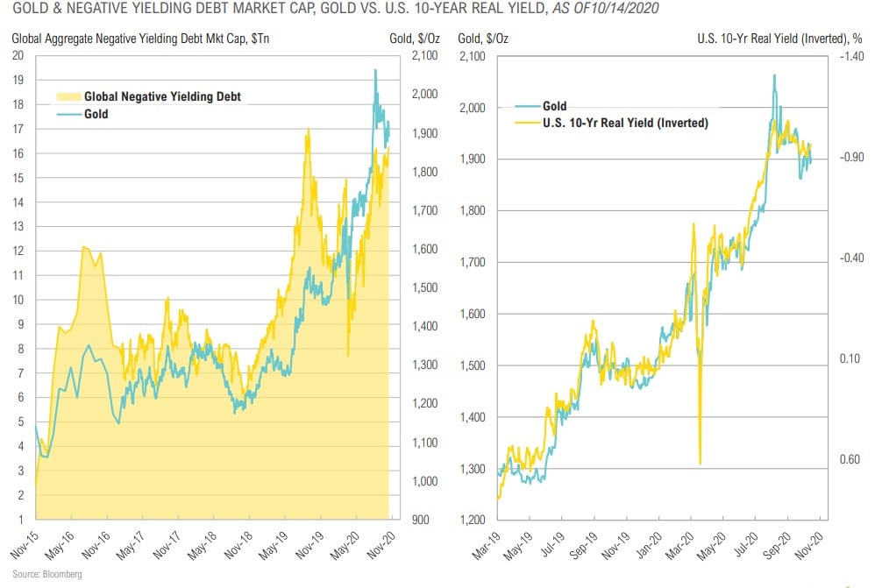Click the 'May-18' x-axis label

point(203,544)
